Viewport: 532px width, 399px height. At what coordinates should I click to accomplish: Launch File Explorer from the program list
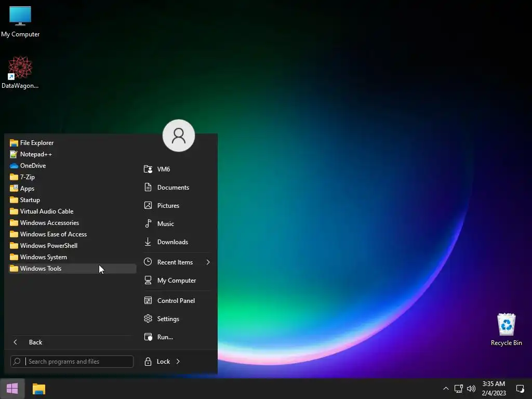pos(72,143)
